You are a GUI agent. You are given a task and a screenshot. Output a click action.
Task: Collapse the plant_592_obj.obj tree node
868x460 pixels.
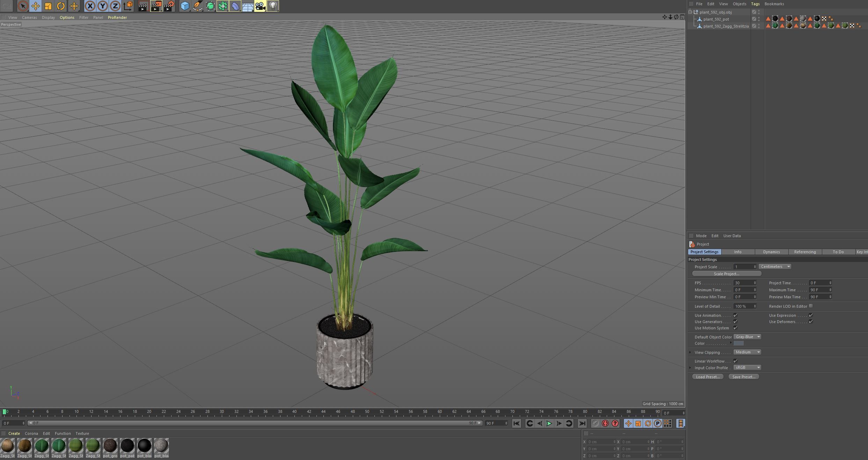pos(691,12)
